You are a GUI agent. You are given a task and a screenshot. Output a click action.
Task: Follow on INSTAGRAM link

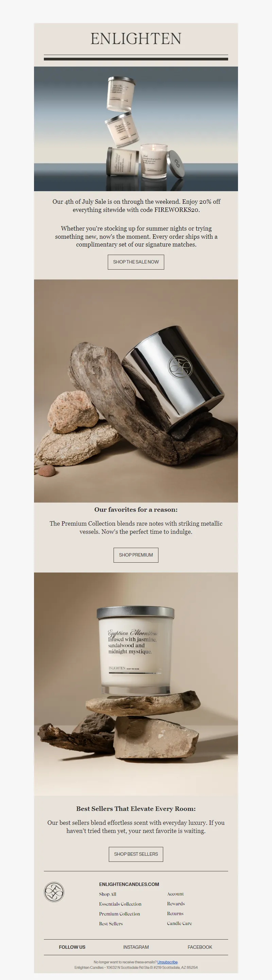(x=136, y=947)
